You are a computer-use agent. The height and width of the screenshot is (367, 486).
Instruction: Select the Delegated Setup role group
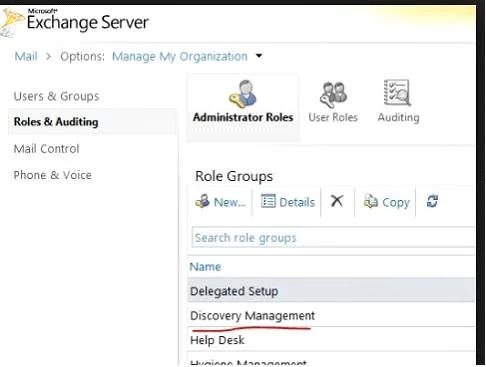(x=331, y=291)
